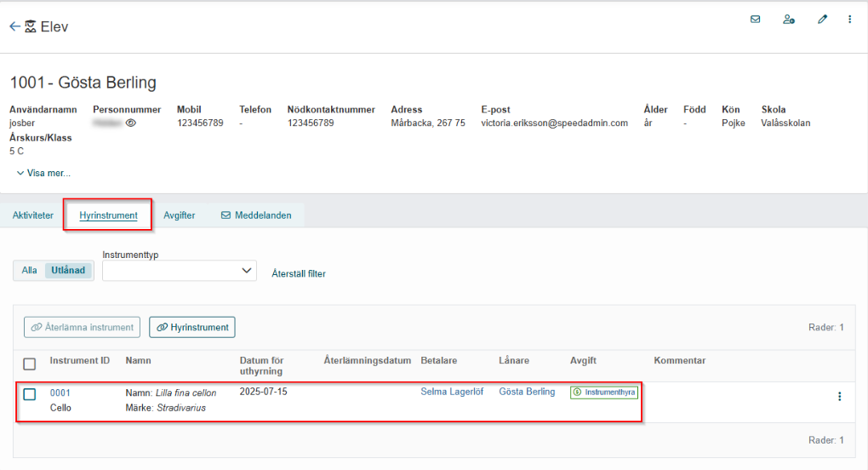
Task: Click the Hyrinstrument button above table
Action: coord(192,327)
